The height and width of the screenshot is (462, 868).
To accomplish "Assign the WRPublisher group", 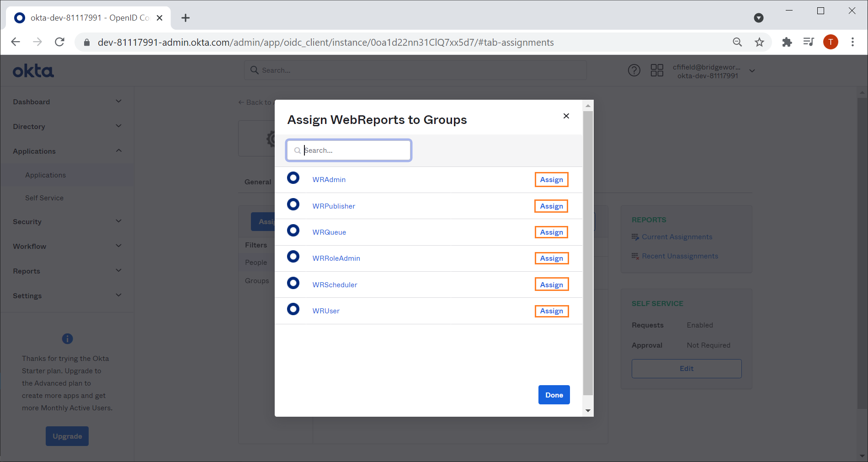I will pyautogui.click(x=551, y=206).
